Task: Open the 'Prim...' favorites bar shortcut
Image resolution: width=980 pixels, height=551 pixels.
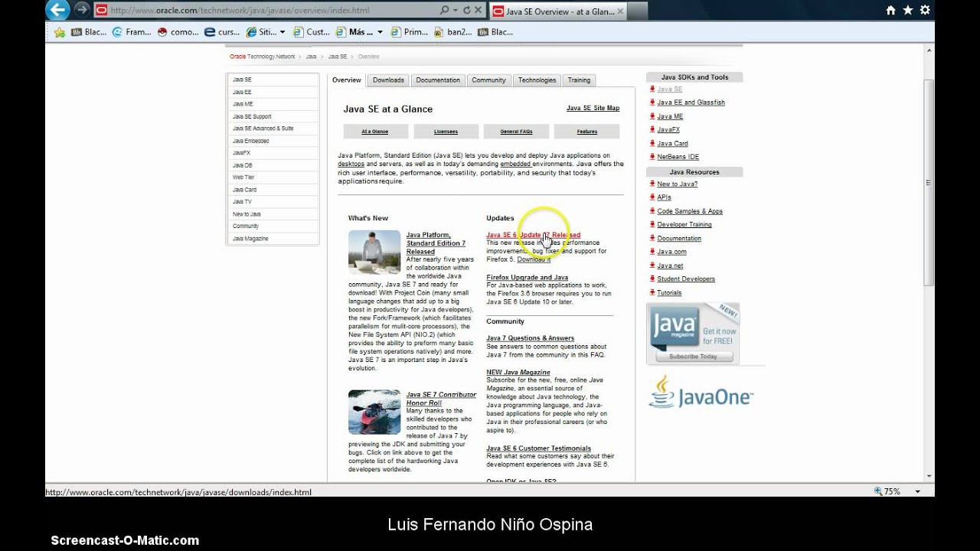Action: pyautogui.click(x=410, y=32)
